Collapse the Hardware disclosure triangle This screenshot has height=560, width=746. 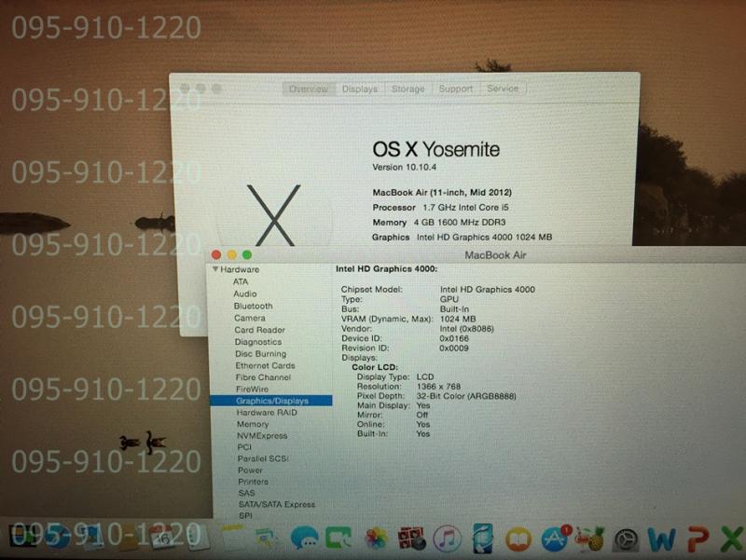(x=214, y=269)
